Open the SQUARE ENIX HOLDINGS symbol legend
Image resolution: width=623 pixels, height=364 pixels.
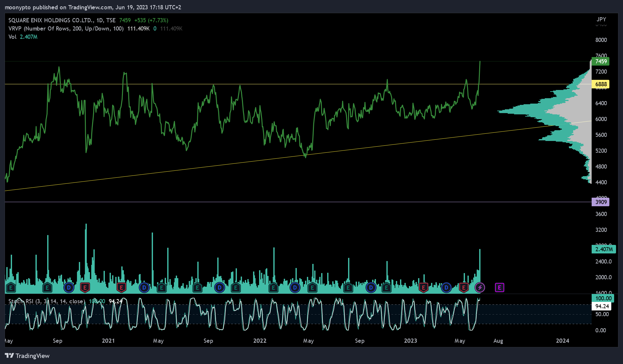(88, 20)
